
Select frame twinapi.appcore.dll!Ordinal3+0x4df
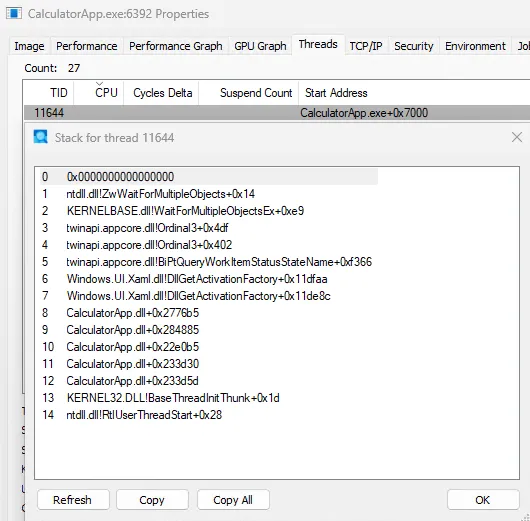point(147,228)
